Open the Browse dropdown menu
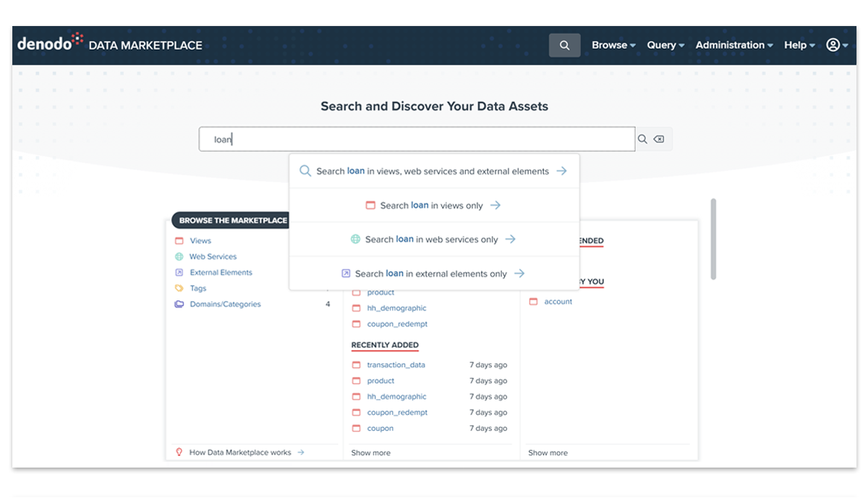The height and width of the screenshot is (498, 868). pos(612,45)
